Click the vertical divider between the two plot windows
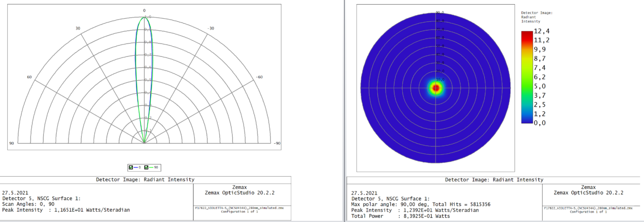The width and height of the screenshot is (644, 222). pyautogui.click(x=344, y=111)
